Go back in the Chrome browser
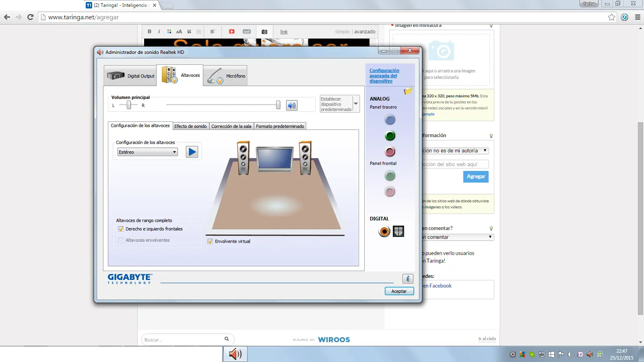 (x=7, y=17)
